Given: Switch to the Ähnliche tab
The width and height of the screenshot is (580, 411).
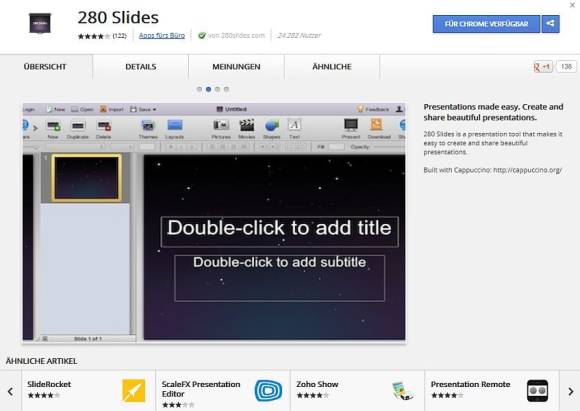Looking at the screenshot, I should pyautogui.click(x=332, y=67).
